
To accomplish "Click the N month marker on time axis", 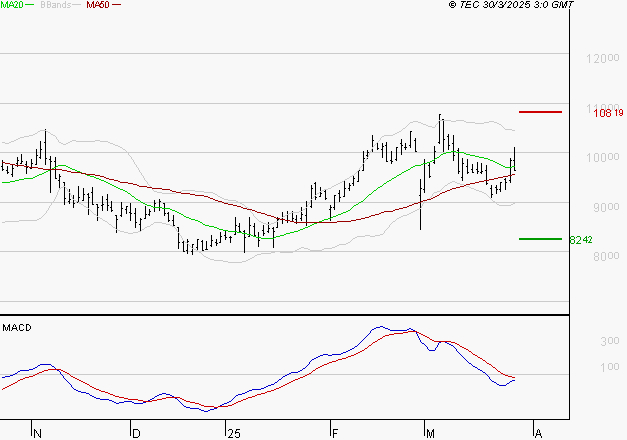I will (x=38, y=434).
